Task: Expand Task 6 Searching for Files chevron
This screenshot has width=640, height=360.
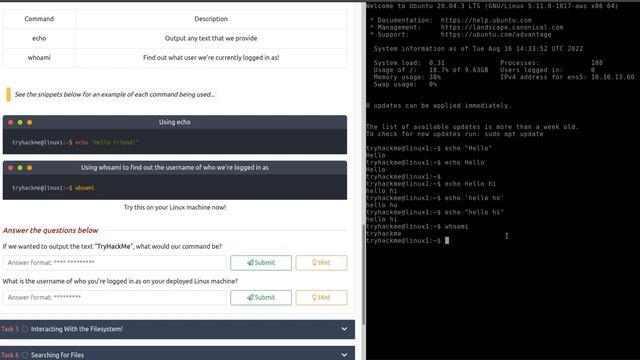Action: [344, 355]
